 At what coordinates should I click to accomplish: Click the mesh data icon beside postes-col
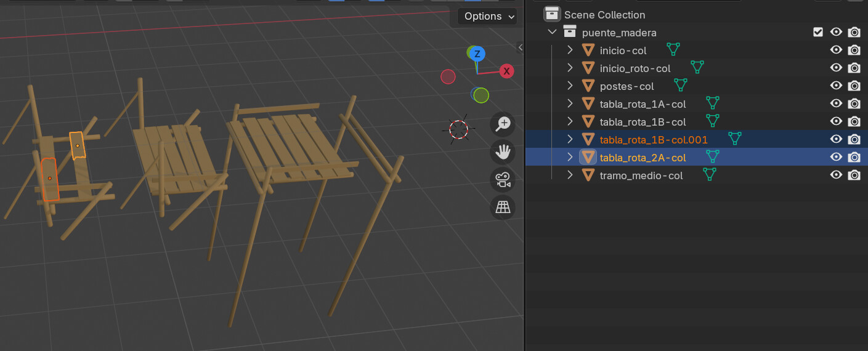coord(680,84)
